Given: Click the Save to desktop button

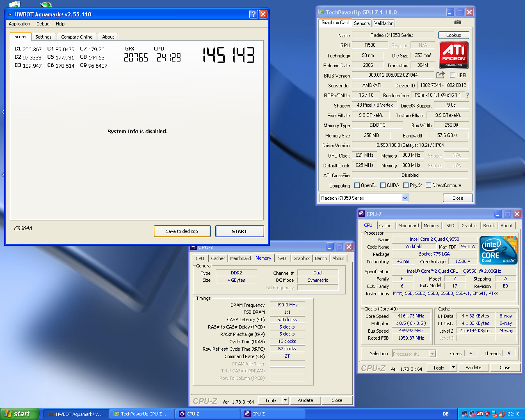Looking at the screenshot, I should (182, 231).
